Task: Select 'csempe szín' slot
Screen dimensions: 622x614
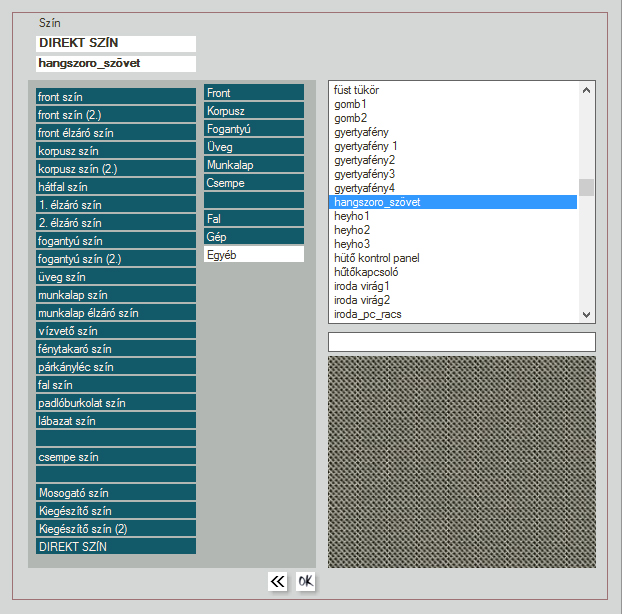Action: (116, 457)
